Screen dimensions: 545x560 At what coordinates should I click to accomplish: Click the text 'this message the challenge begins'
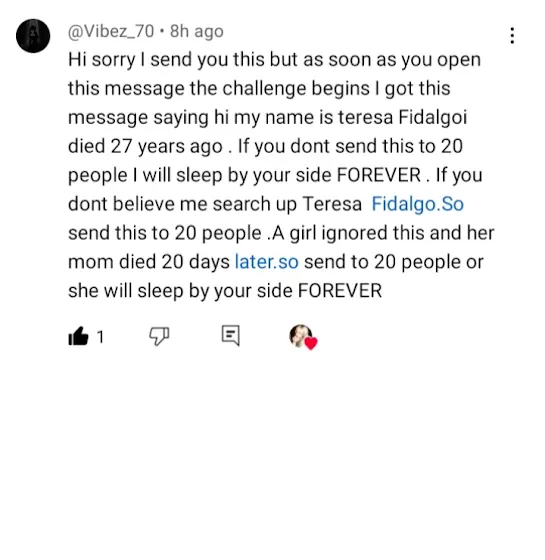(x=219, y=89)
